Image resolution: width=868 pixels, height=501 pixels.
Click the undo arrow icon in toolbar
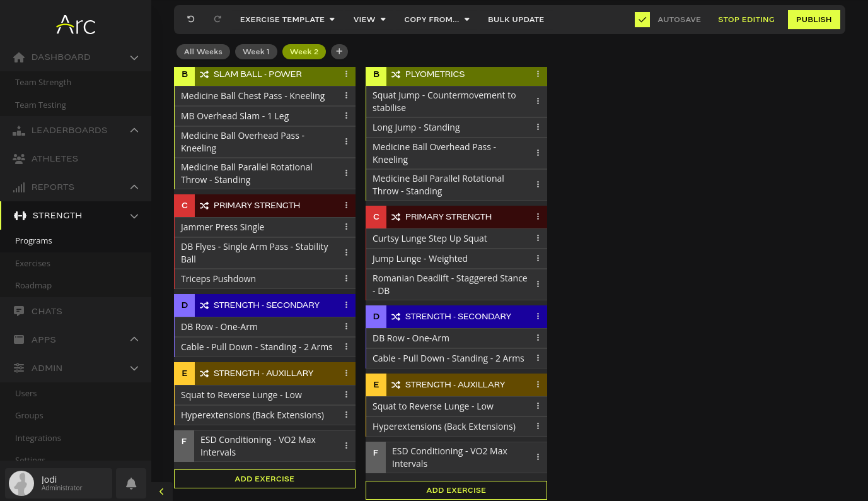(x=191, y=20)
